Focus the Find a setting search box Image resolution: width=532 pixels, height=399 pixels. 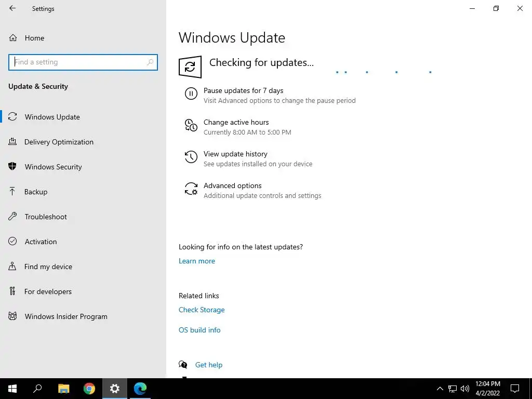(83, 62)
